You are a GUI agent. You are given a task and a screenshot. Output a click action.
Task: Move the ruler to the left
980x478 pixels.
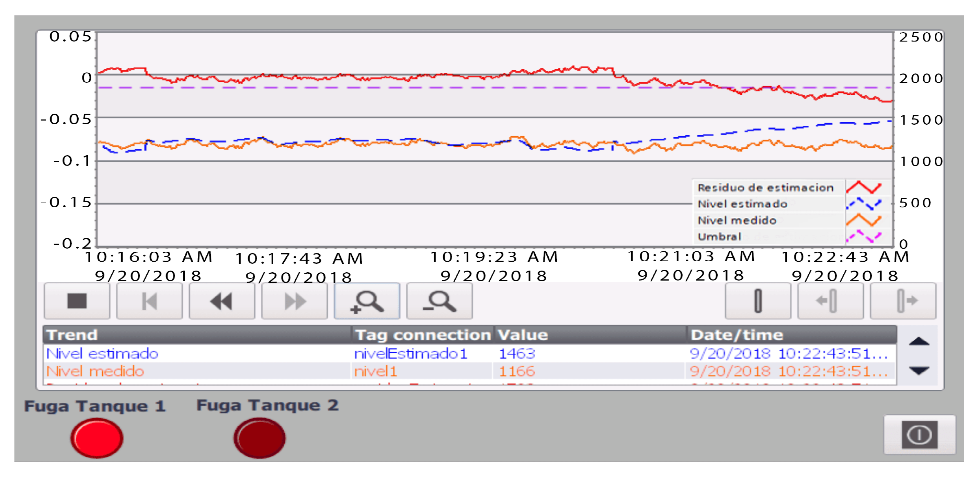tap(830, 301)
